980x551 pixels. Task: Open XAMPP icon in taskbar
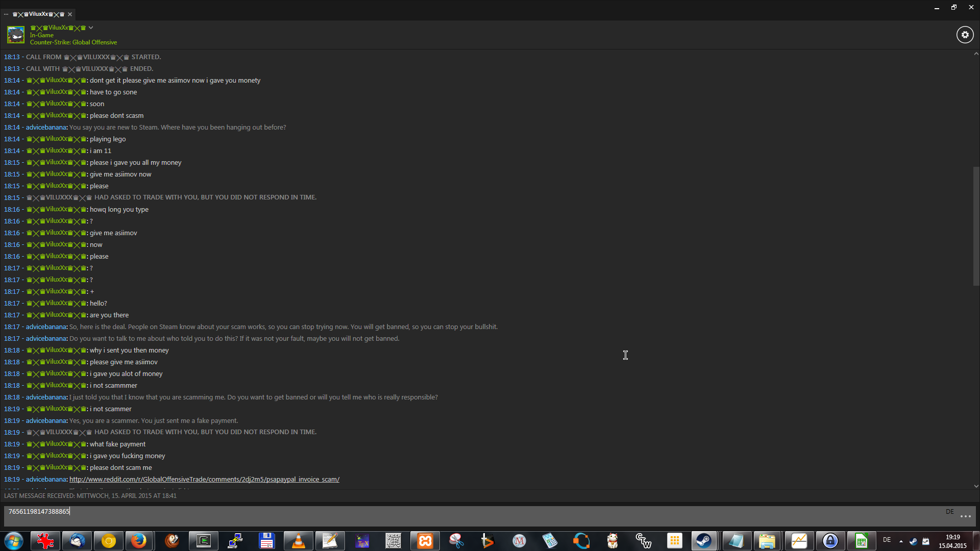pyautogui.click(x=425, y=541)
